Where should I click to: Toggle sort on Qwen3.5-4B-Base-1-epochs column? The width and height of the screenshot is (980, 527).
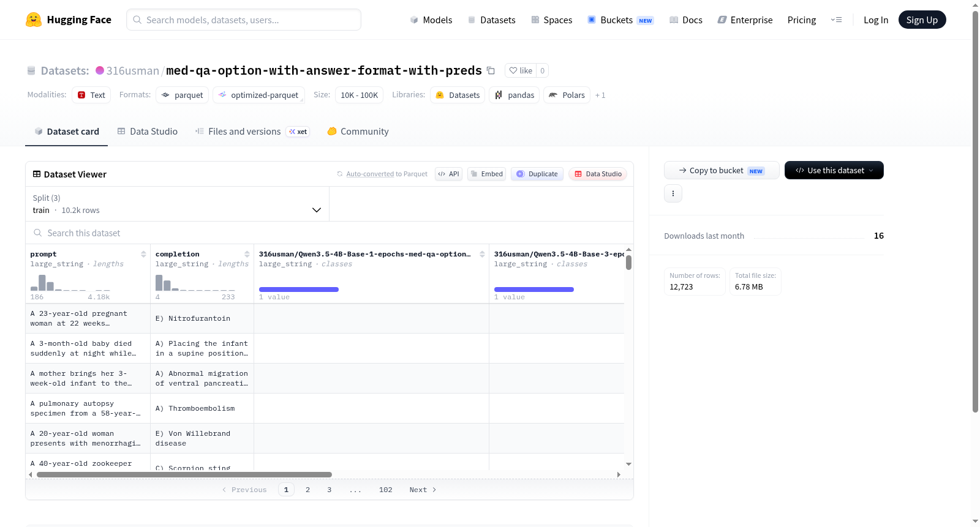pos(482,254)
